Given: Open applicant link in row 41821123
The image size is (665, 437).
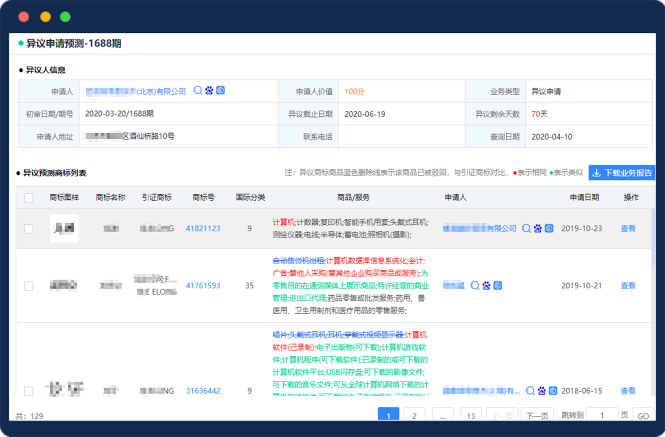Looking at the screenshot, I should pos(480,228).
